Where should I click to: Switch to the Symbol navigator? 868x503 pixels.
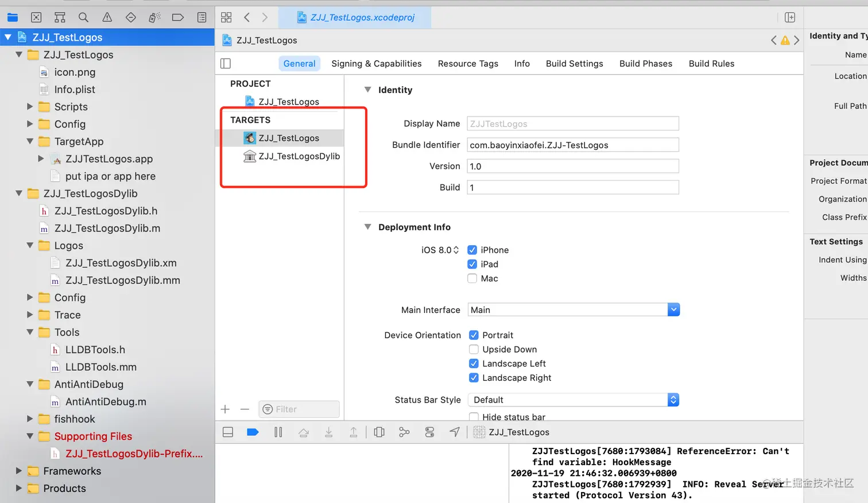coord(60,17)
